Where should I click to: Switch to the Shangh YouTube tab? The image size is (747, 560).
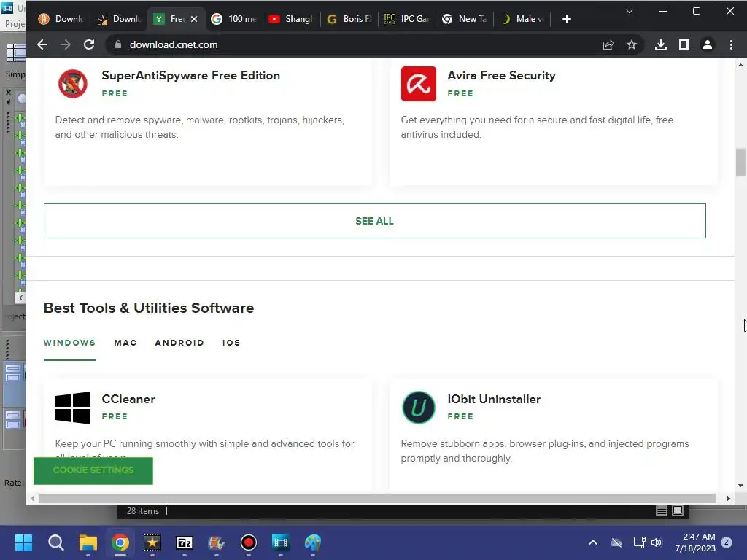(x=292, y=19)
